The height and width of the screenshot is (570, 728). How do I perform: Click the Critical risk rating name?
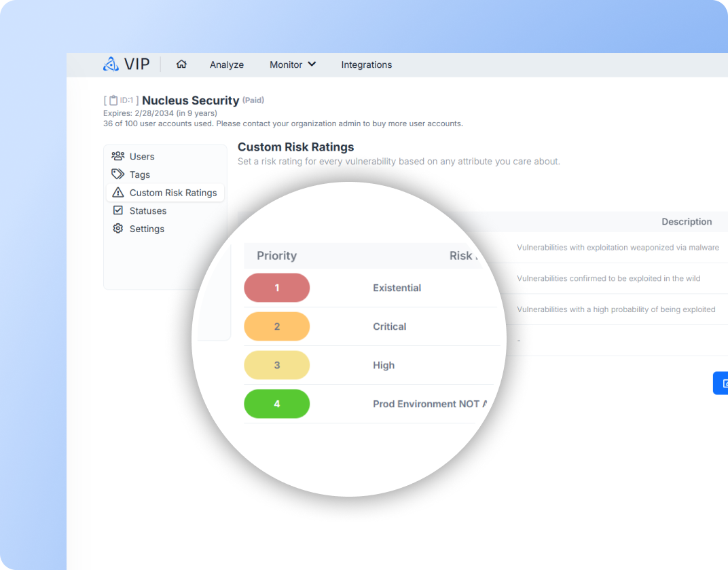[390, 326]
